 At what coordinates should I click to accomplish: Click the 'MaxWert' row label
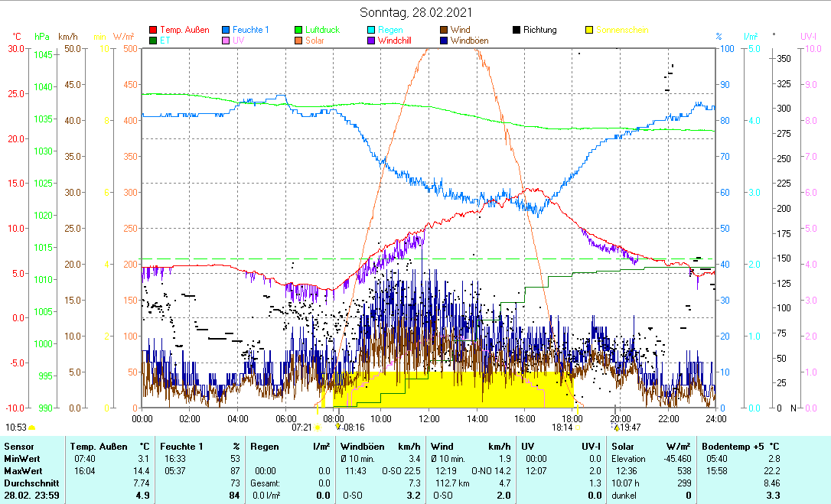23,471
